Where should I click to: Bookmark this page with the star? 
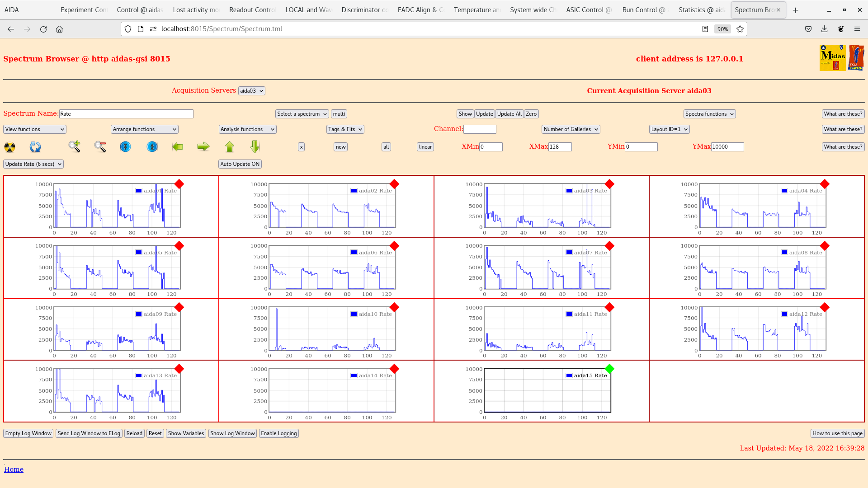(740, 29)
